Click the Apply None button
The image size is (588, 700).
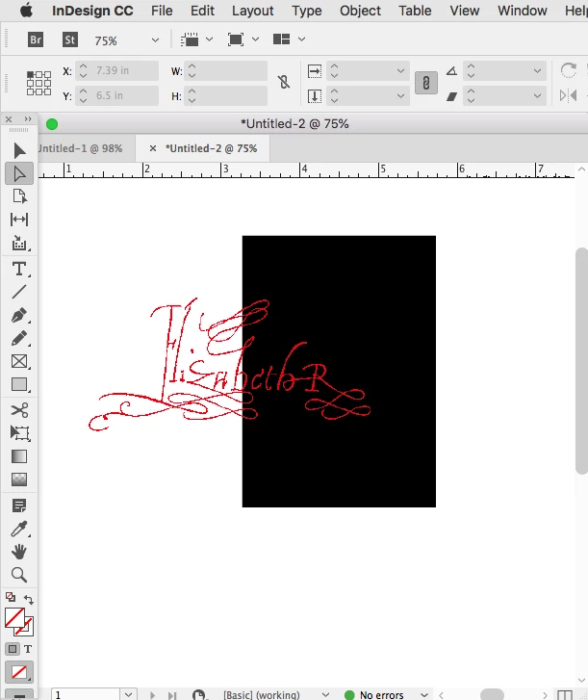point(18,672)
